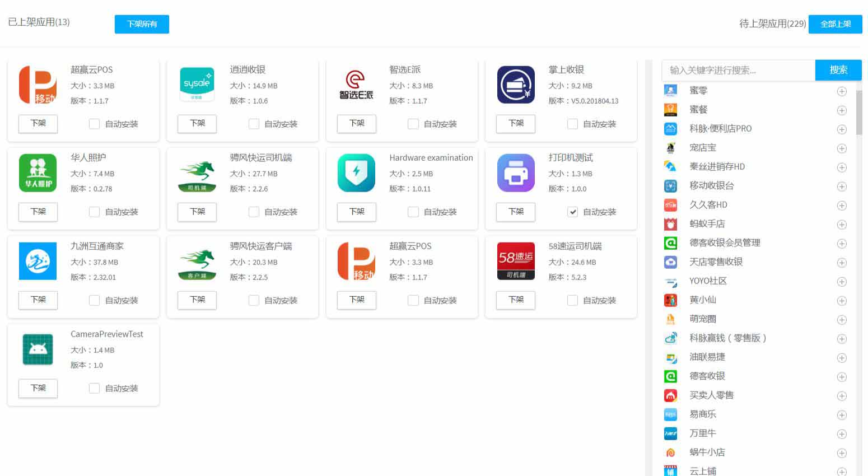Add 移动收银台 using its plus icon
868x476 pixels.
tap(841, 186)
